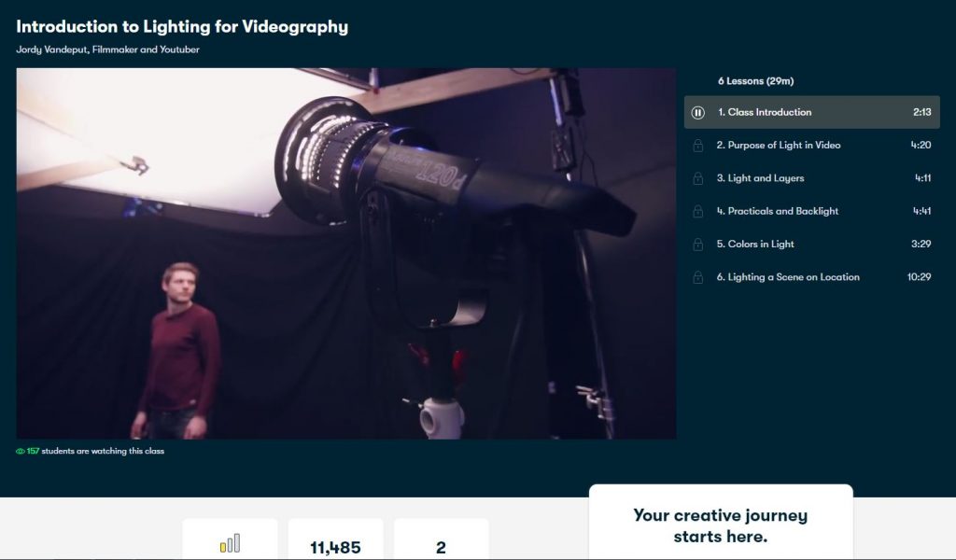Click the lock icon beside Purpose of Light in Video

click(697, 146)
